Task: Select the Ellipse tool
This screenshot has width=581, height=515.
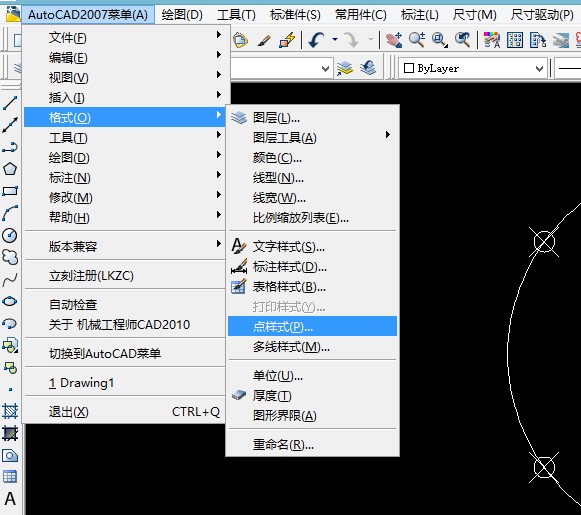Action: [x=10, y=301]
